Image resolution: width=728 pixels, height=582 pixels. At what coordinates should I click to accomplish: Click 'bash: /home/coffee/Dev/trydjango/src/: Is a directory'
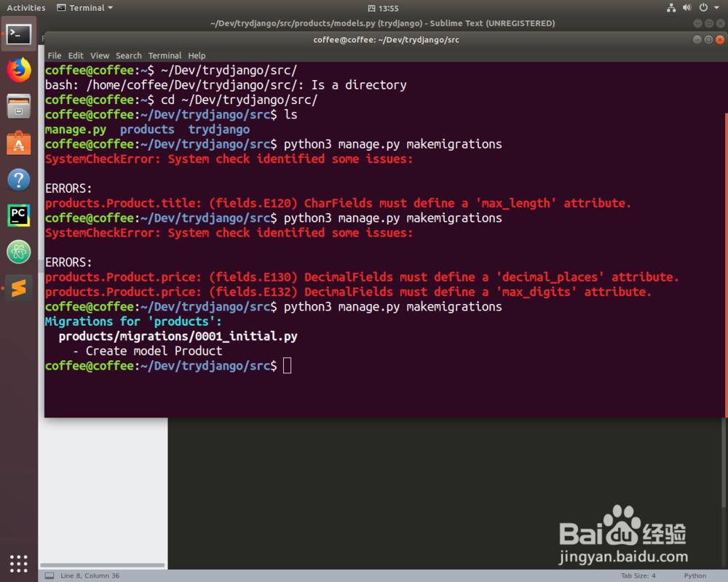[x=226, y=85]
